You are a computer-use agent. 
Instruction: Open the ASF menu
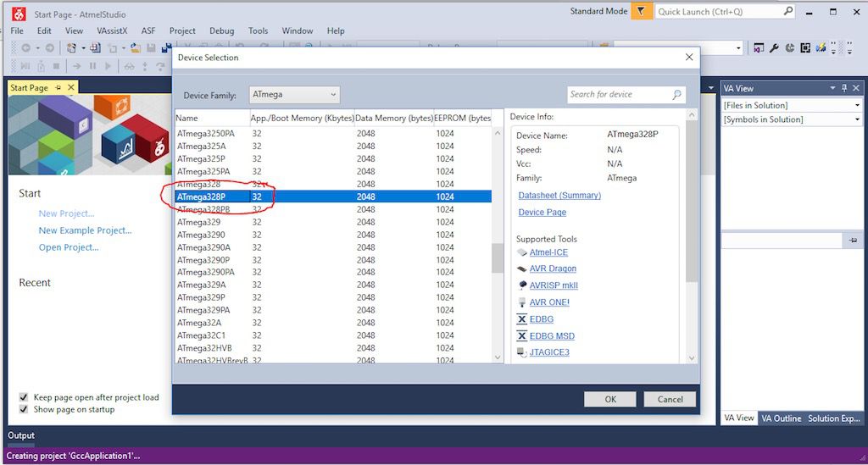pyautogui.click(x=147, y=31)
